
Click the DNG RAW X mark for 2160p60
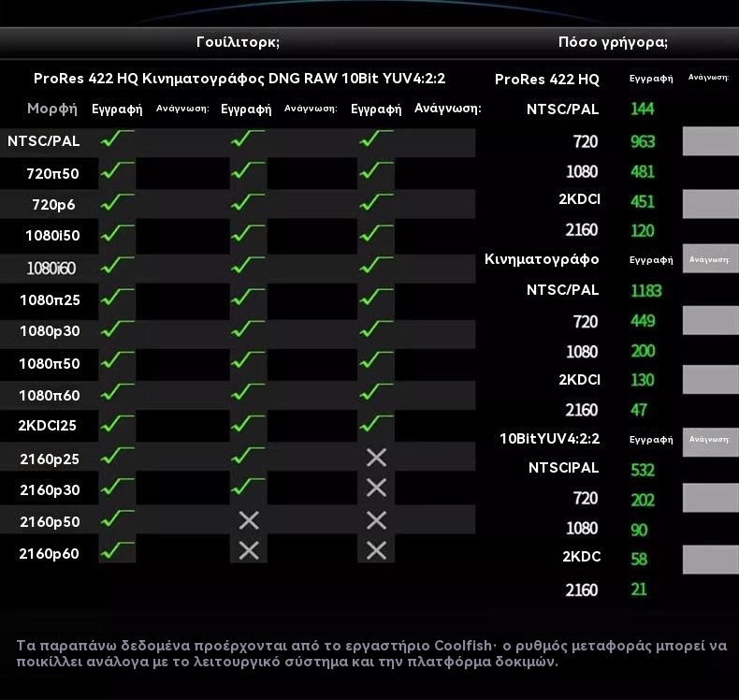248,551
